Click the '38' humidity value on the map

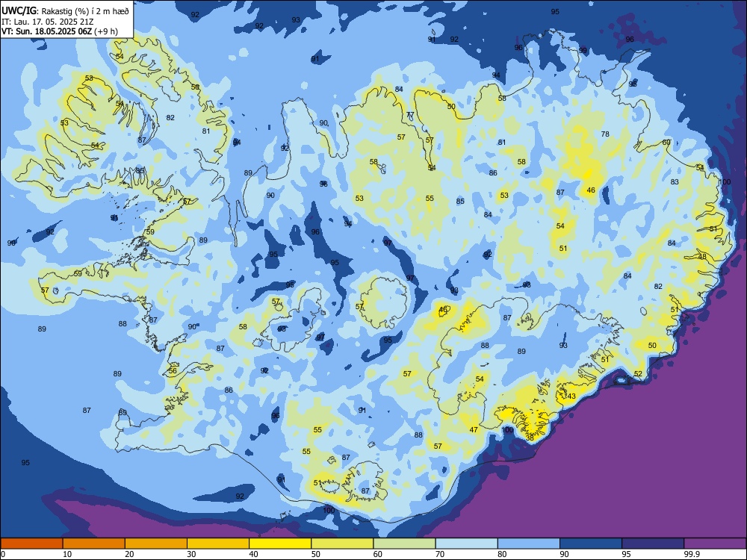[530, 438]
